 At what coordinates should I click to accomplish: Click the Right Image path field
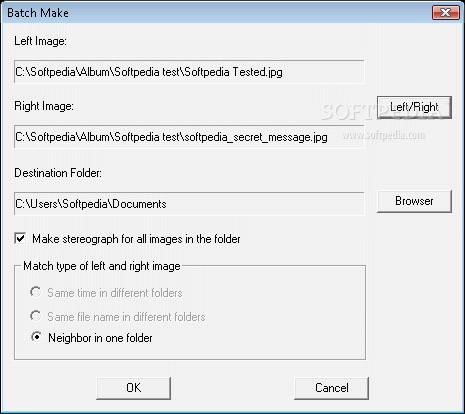(189, 137)
